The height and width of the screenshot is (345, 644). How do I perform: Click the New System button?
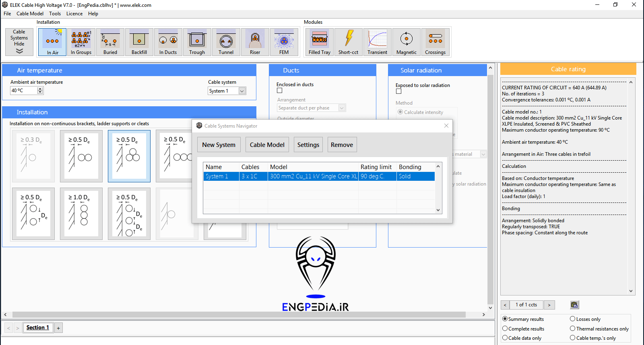click(x=219, y=145)
